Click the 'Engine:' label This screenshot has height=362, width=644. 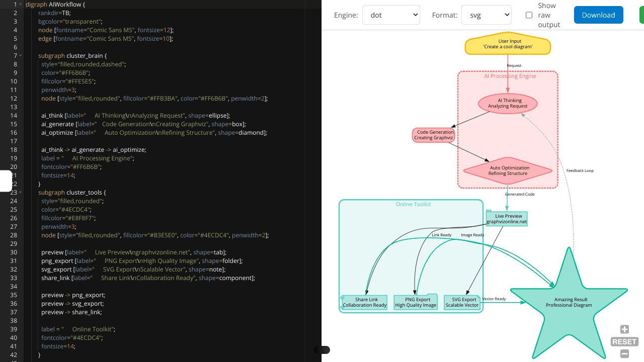tap(346, 15)
